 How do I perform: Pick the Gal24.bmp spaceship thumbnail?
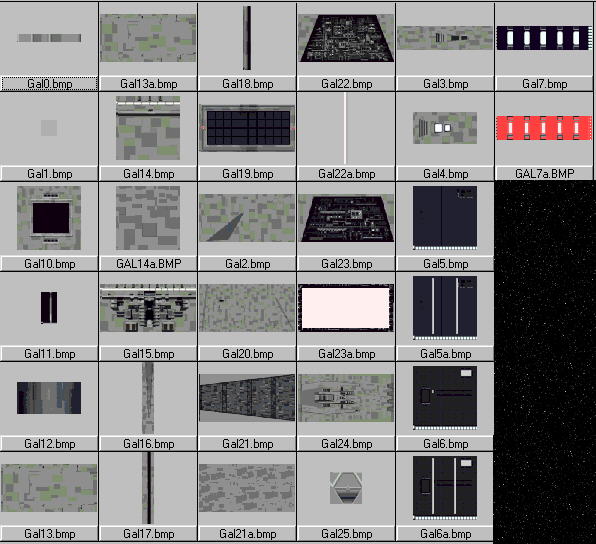(x=346, y=398)
